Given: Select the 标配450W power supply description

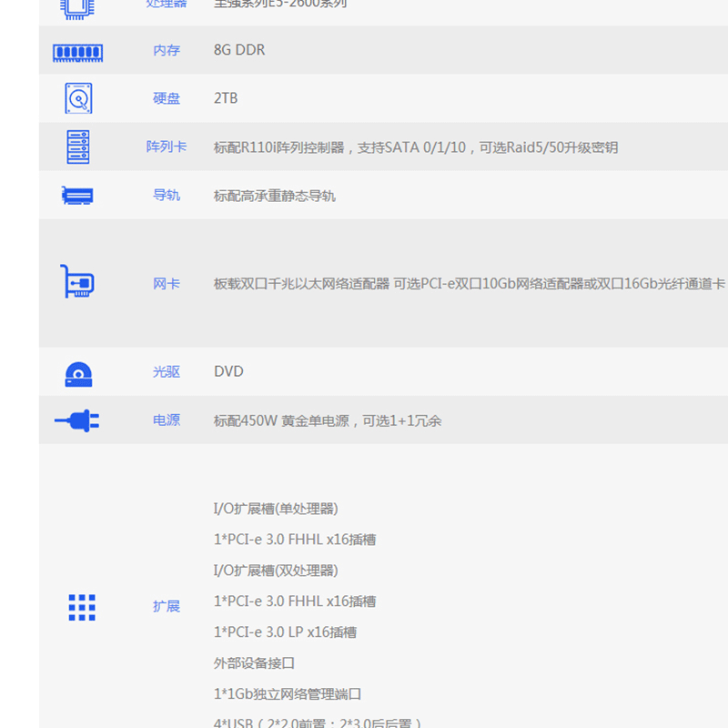Looking at the screenshot, I should click(328, 421).
